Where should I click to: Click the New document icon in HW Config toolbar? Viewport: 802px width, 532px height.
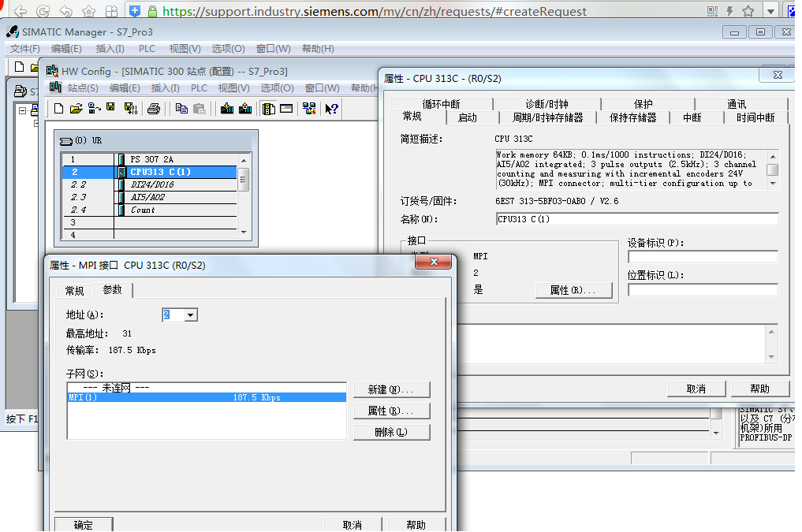tap(59, 108)
